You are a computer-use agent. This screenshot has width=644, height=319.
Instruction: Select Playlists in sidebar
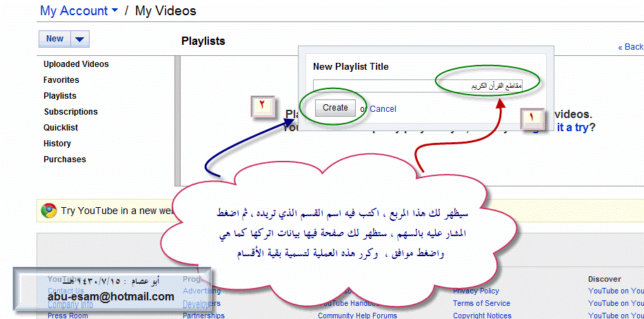click(60, 96)
